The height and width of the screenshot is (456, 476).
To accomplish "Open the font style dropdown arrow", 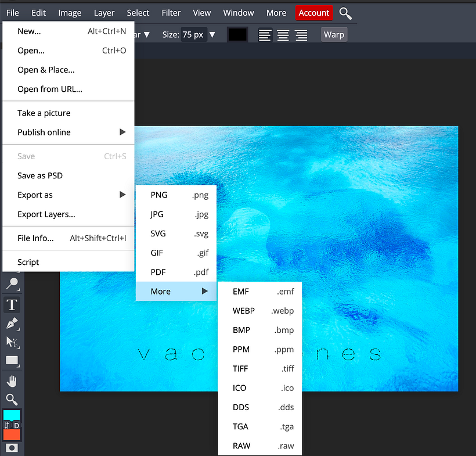I will tap(146, 35).
